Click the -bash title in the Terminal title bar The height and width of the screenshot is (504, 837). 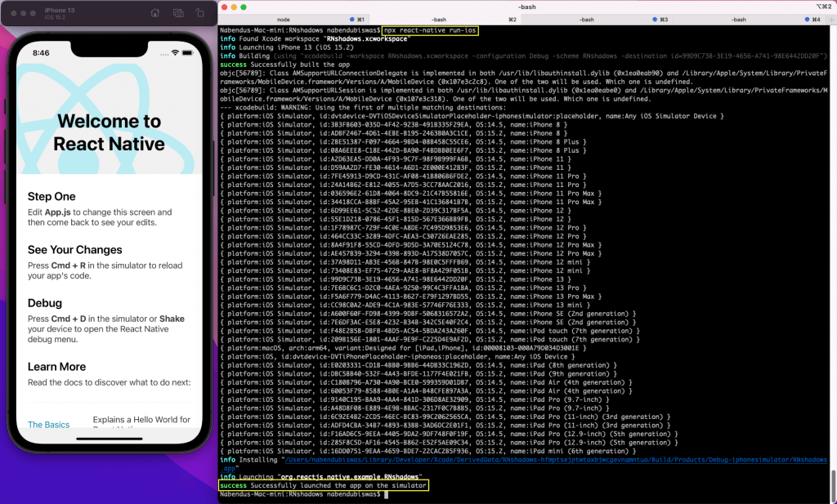pos(527,7)
